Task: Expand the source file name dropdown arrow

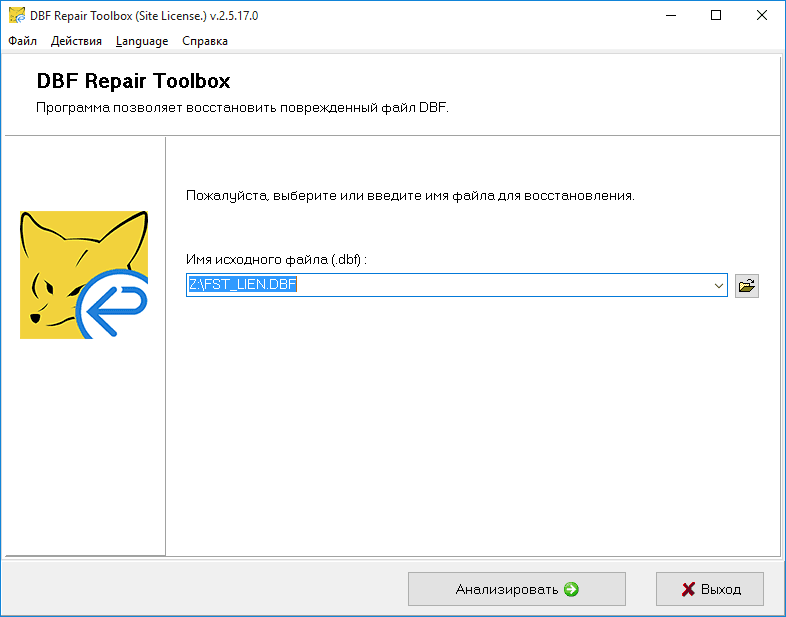Action: tap(718, 286)
